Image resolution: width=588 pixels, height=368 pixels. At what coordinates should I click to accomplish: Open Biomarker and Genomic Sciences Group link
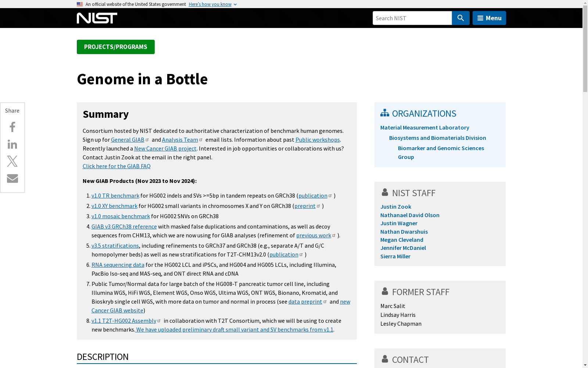point(441,152)
